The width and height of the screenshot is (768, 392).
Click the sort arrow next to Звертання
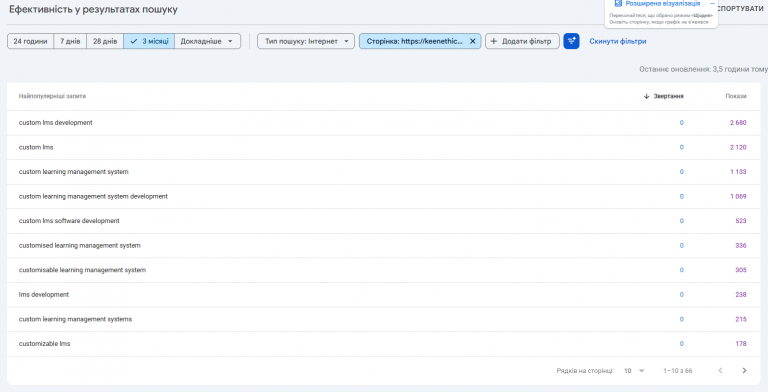(647, 96)
